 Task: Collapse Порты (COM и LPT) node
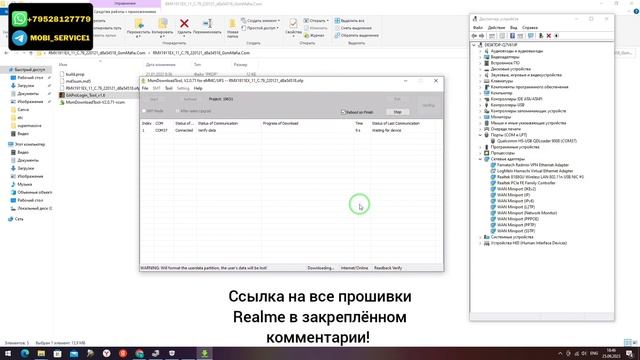point(480,135)
